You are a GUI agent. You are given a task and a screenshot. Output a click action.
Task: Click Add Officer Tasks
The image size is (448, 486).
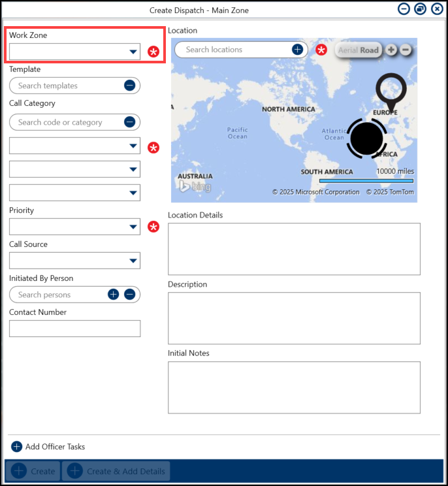tap(48, 447)
